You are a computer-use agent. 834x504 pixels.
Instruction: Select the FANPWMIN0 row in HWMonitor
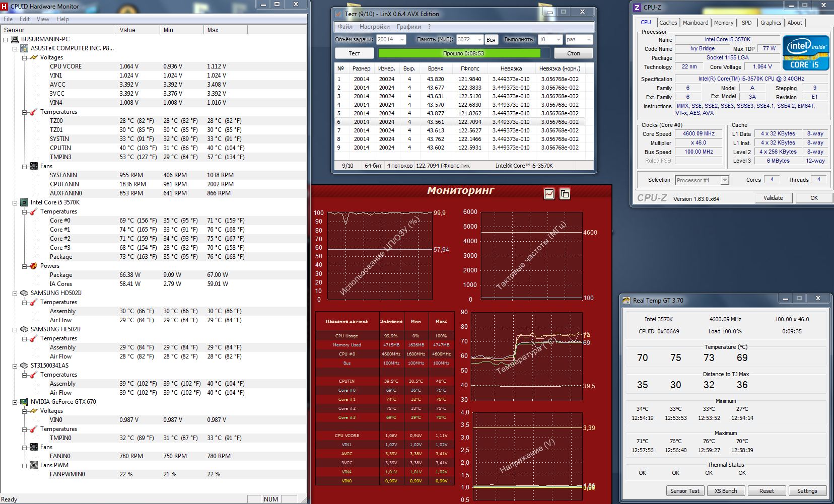(x=154, y=474)
